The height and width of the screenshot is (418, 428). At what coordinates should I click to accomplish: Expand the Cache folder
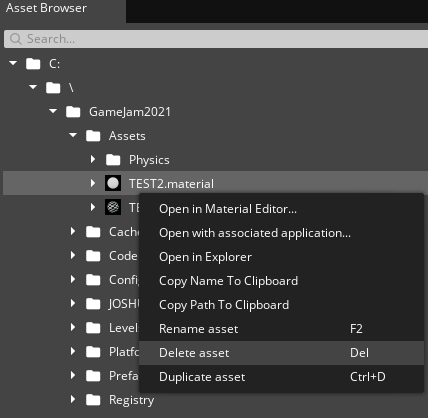(x=73, y=231)
